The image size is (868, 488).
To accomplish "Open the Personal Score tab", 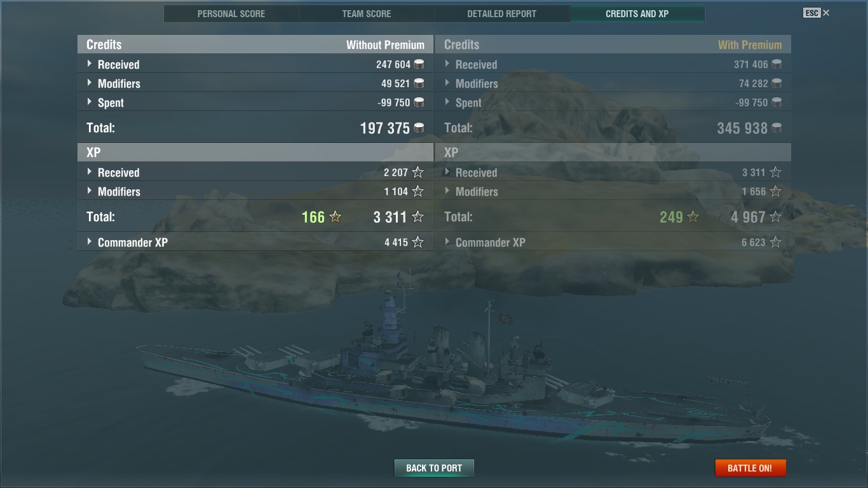I will click(231, 14).
